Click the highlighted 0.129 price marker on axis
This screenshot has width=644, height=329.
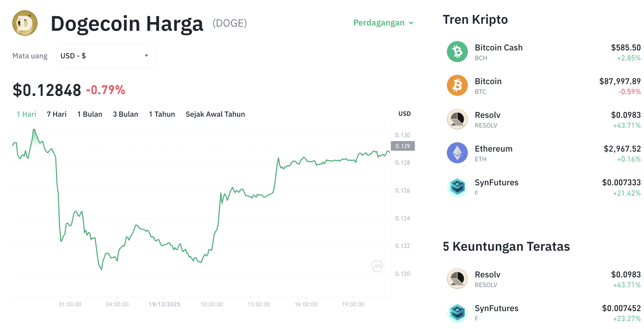(403, 146)
